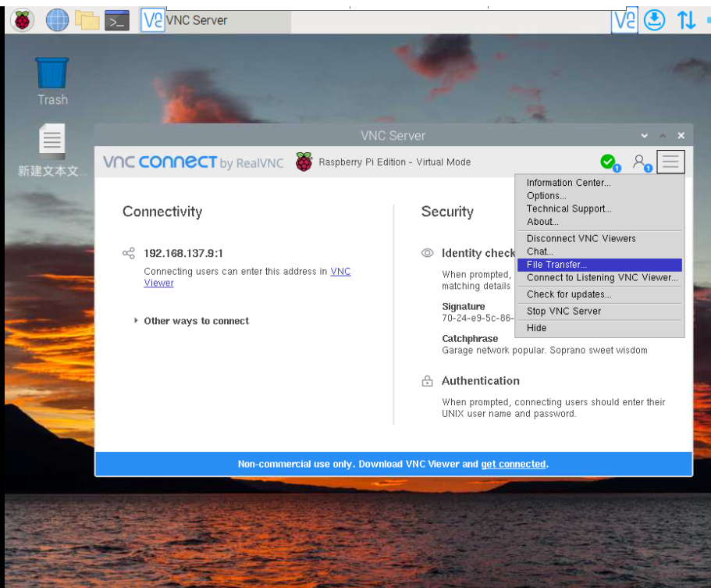Click the share icon beside the IP address
This screenshot has height=588, width=711.
pos(129,253)
